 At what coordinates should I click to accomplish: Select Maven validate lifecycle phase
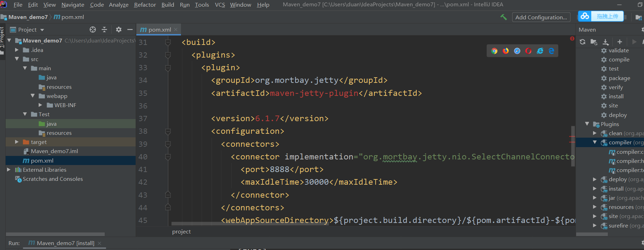click(618, 51)
